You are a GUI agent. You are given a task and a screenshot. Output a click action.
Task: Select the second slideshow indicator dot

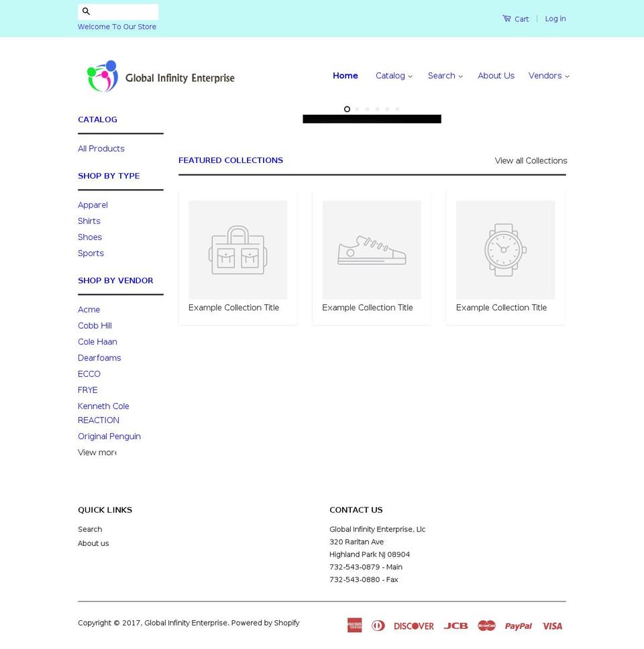[357, 109]
